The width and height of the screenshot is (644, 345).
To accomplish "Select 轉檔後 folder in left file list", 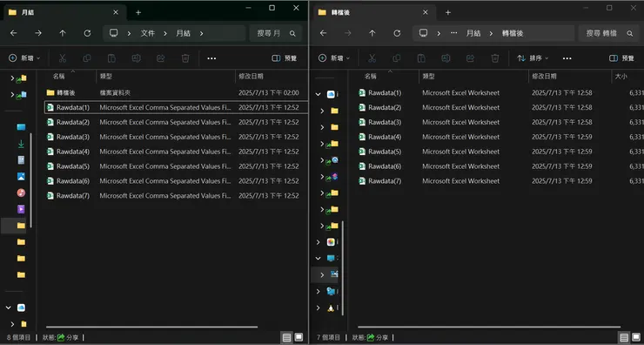I will point(176,93).
